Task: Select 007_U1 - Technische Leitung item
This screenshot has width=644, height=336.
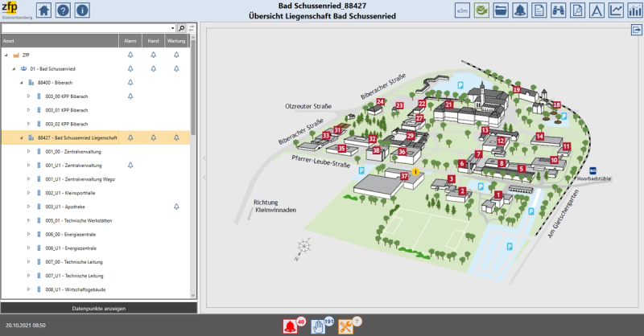Action: tap(74, 276)
